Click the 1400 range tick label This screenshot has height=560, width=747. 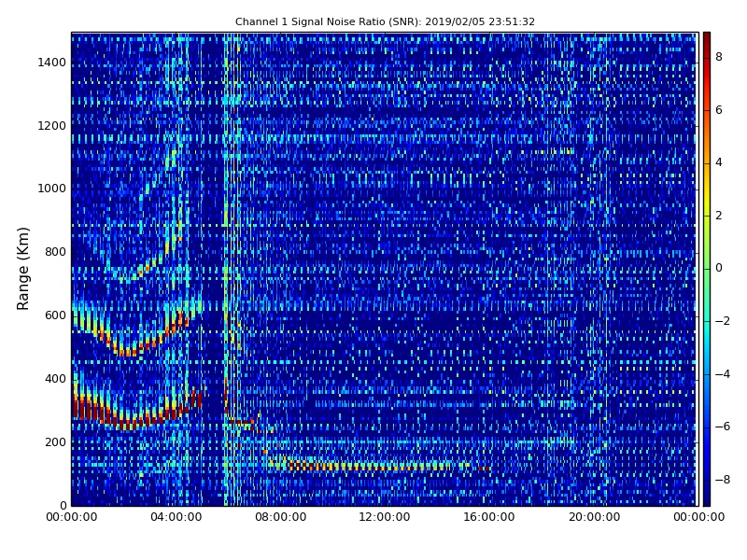[52, 63]
